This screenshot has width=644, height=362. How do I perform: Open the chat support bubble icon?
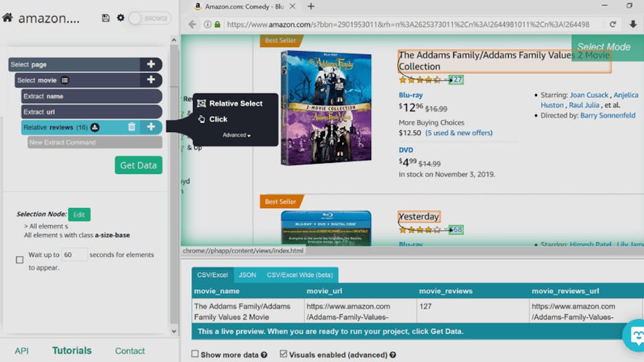(635, 336)
